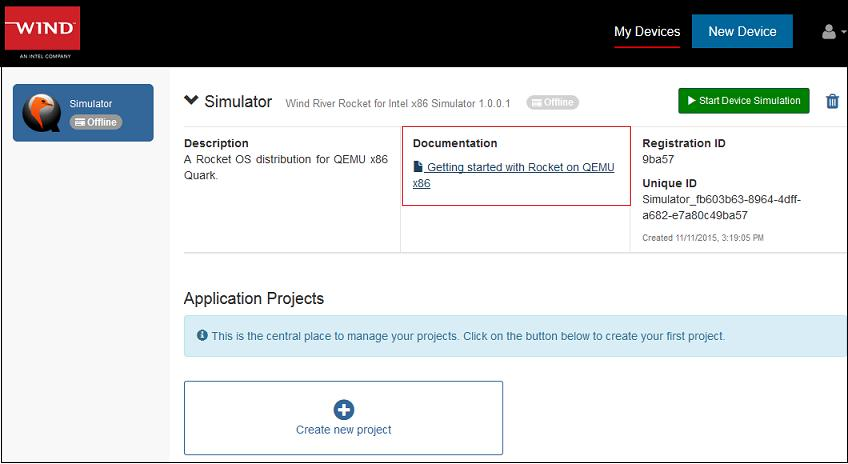Click the Registration ID value 9ba57

658,159
